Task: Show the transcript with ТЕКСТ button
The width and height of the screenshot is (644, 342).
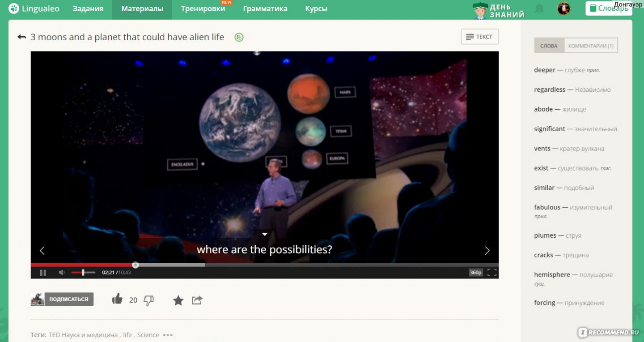Action: click(x=479, y=37)
